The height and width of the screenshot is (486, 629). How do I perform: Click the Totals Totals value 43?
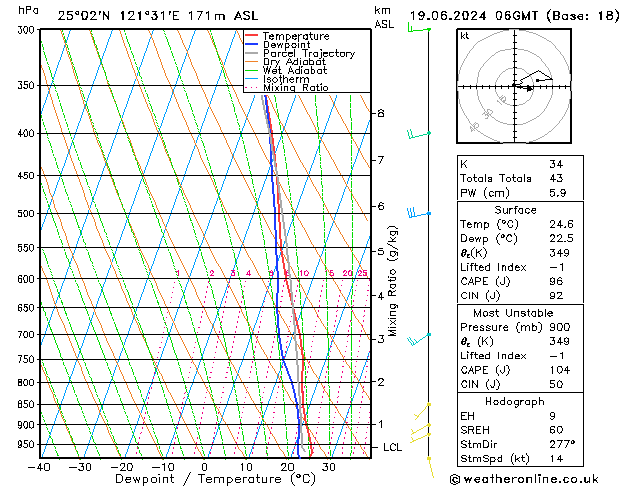(x=556, y=178)
